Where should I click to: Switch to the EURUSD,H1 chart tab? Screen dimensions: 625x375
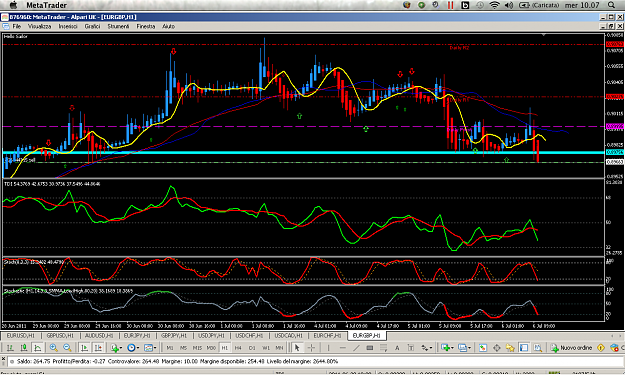coord(21,336)
